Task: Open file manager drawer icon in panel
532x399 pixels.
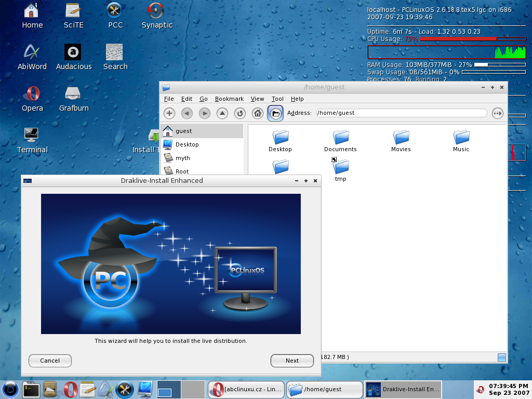Action: (50, 390)
